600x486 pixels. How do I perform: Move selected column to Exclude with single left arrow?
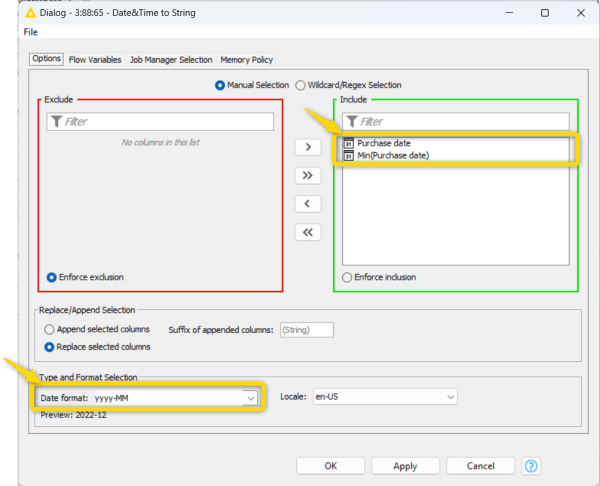click(x=308, y=204)
